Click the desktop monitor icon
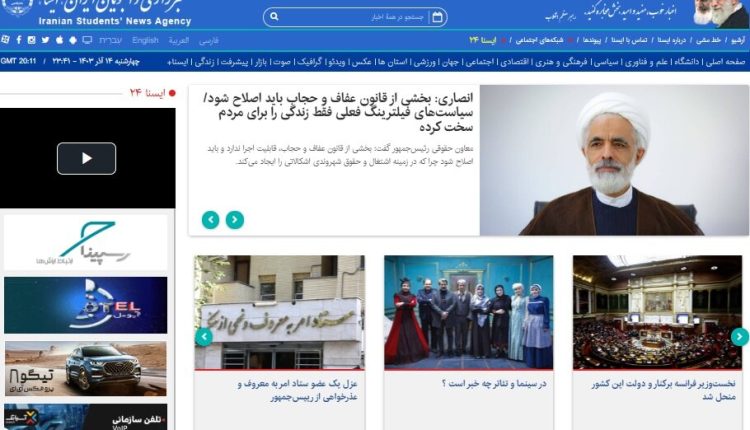 coord(87,40)
